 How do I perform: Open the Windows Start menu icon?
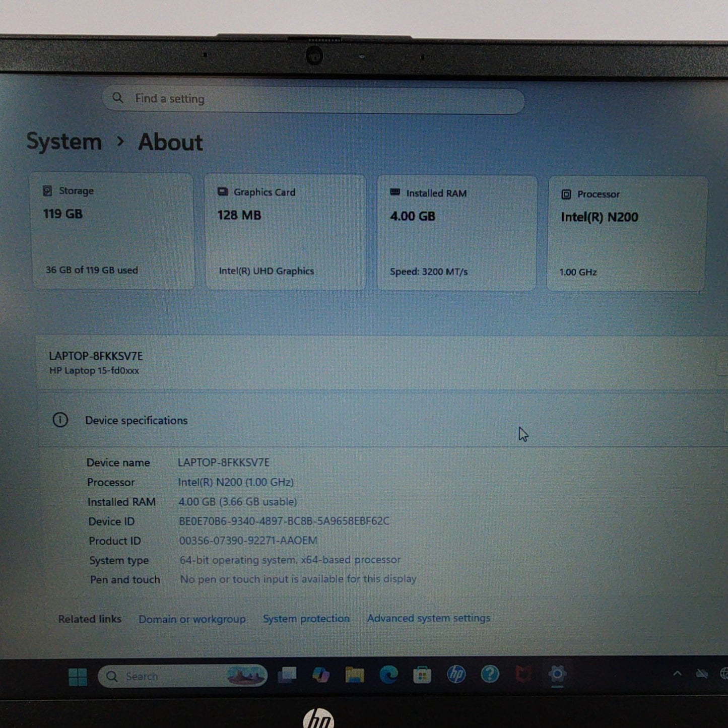point(78,677)
